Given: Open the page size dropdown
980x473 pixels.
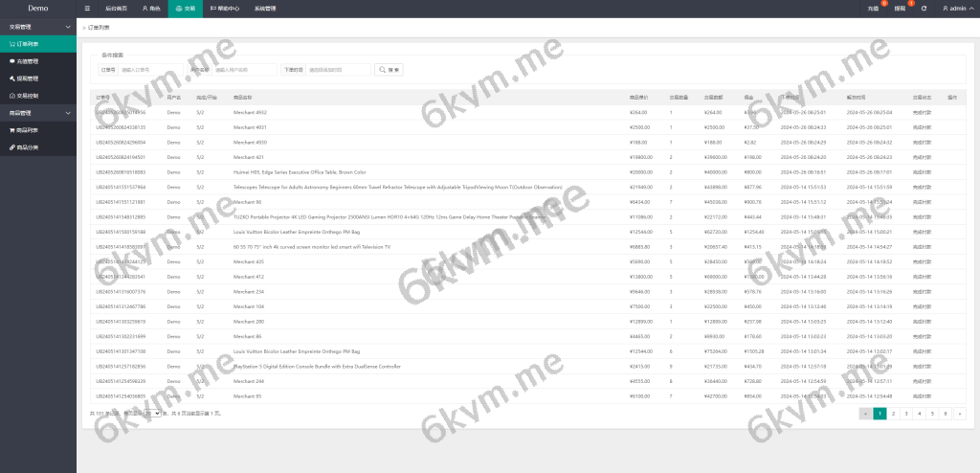Looking at the screenshot, I should (x=151, y=413).
